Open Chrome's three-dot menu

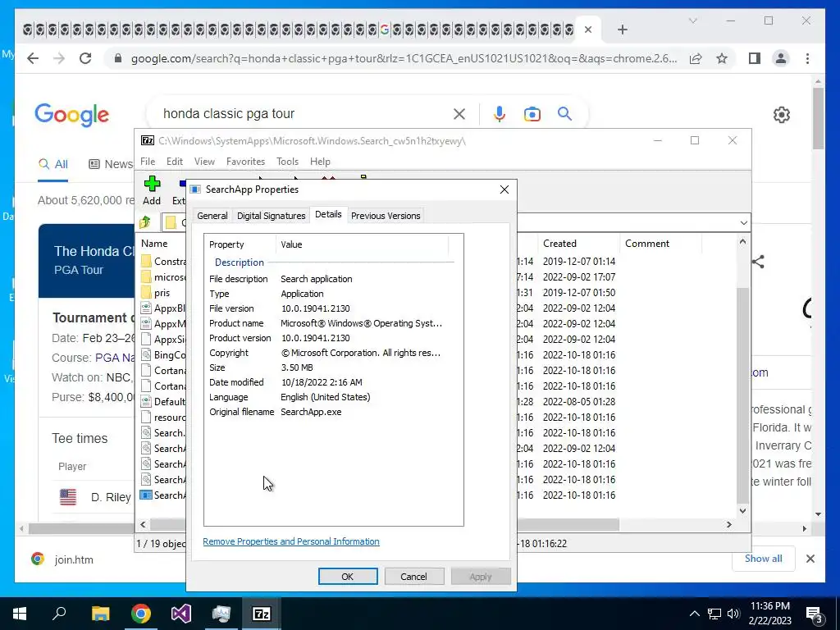tap(807, 58)
